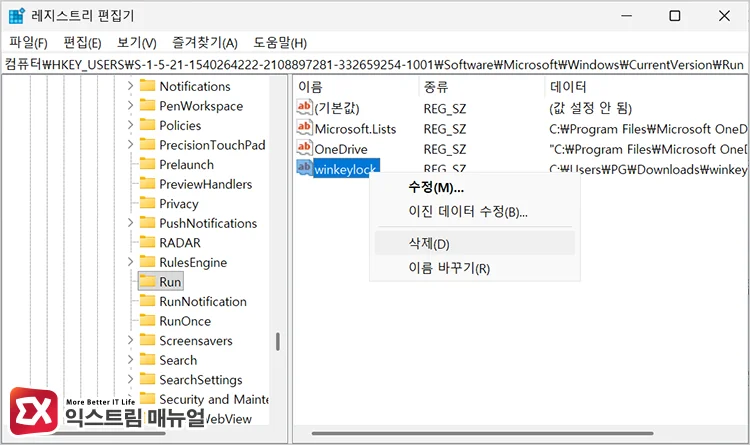Click the tree pane vertical scrollbar thumb
Viewport: 750px width, 445px height.
pyautogui.click(x=277, y=342)
